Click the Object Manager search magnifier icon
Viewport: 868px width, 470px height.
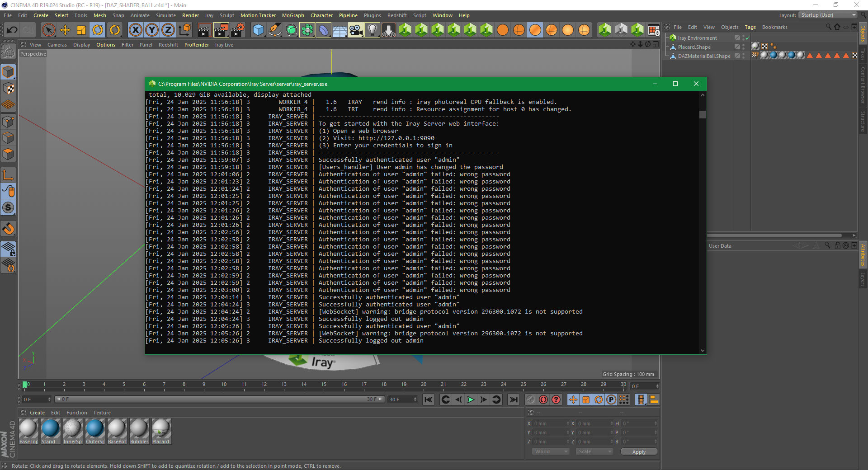click(x=829, y=27)
